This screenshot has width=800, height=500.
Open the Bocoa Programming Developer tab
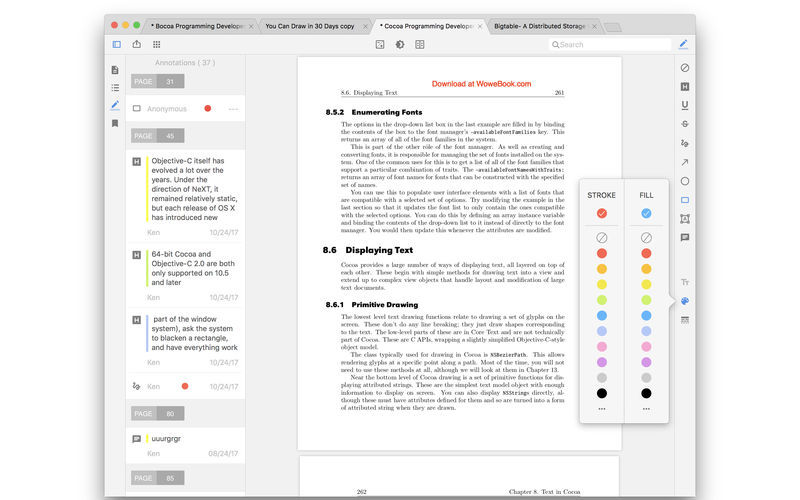197,26
